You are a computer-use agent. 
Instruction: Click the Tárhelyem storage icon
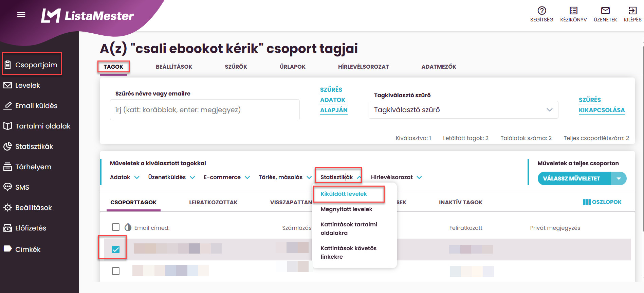tap(8, 167)
